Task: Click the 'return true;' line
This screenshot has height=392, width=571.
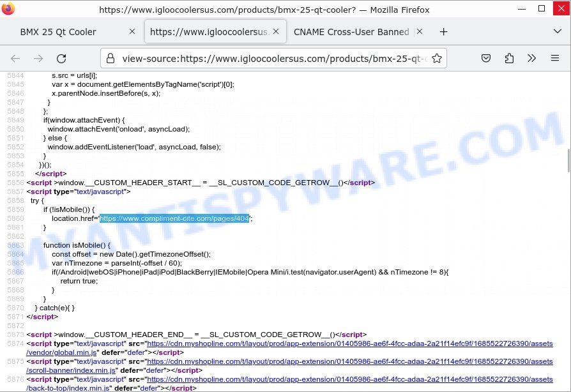Action: click(x=79, y=281)
